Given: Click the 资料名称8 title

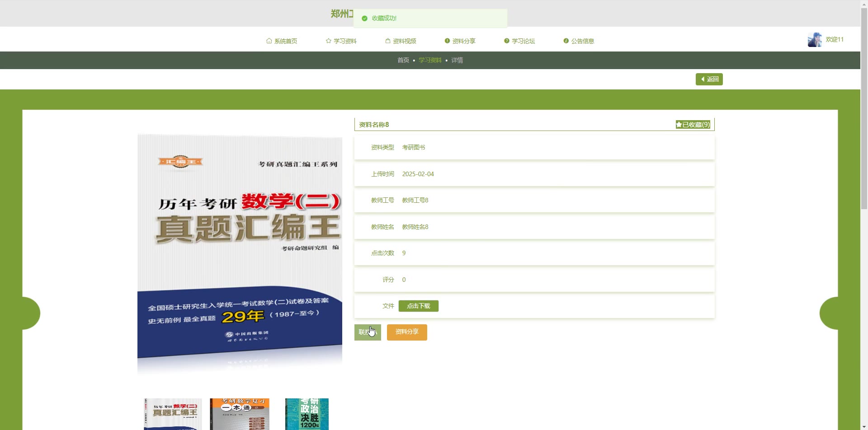Looking at the screenshot, I should (374, 125).
